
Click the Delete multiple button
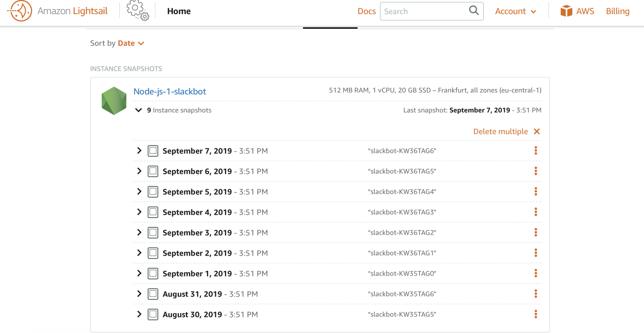[x=501, y=131]
